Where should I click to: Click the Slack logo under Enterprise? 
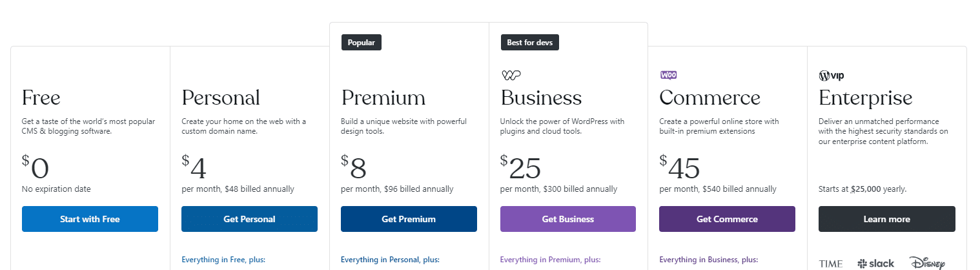click(876, 264)
